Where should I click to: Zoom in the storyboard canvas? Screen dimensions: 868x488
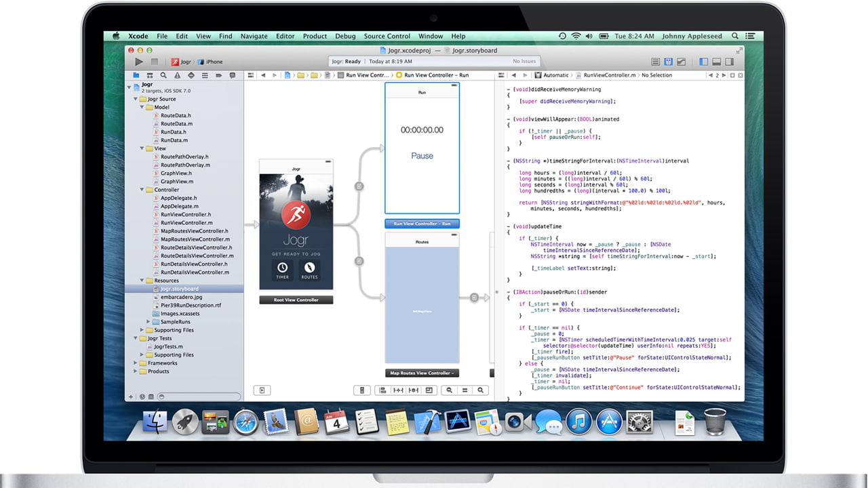pyautogui.click(x=480, y=390)
